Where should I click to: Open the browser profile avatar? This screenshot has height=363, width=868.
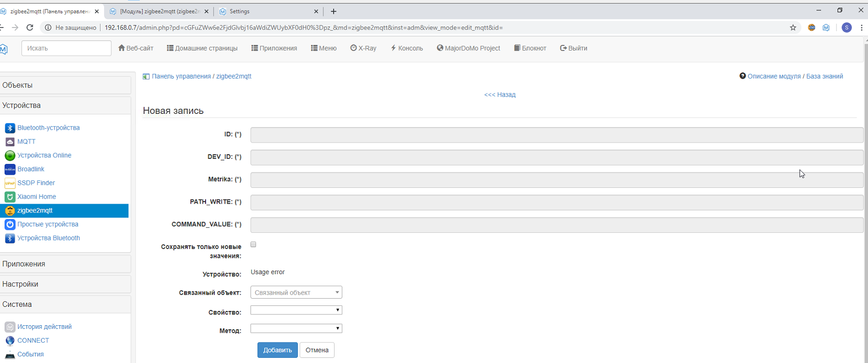tap(847, 28)
